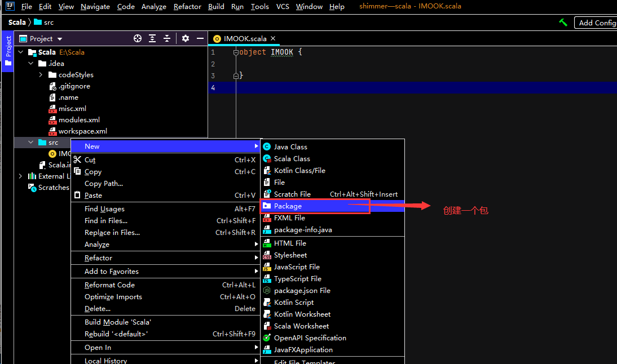This screenshot has height=364, width=617.
Task: Click the Paste clipboard icon
Action: coord(77,195)
